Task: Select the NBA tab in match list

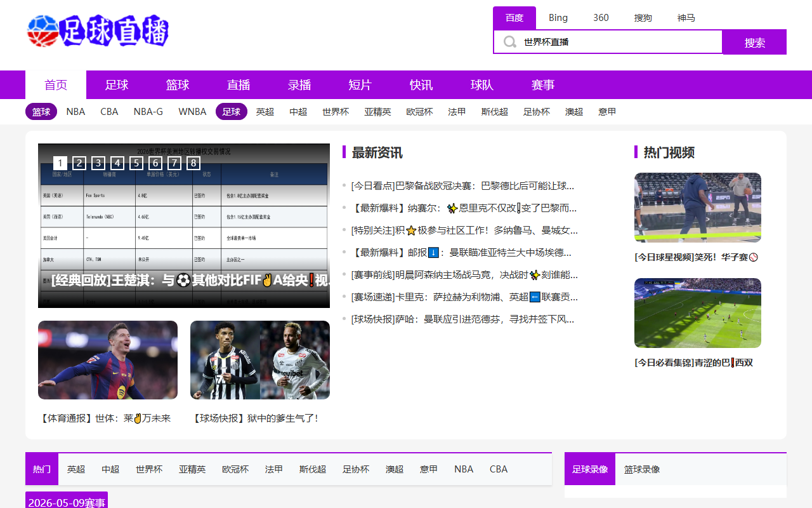Action: point(464,469)
